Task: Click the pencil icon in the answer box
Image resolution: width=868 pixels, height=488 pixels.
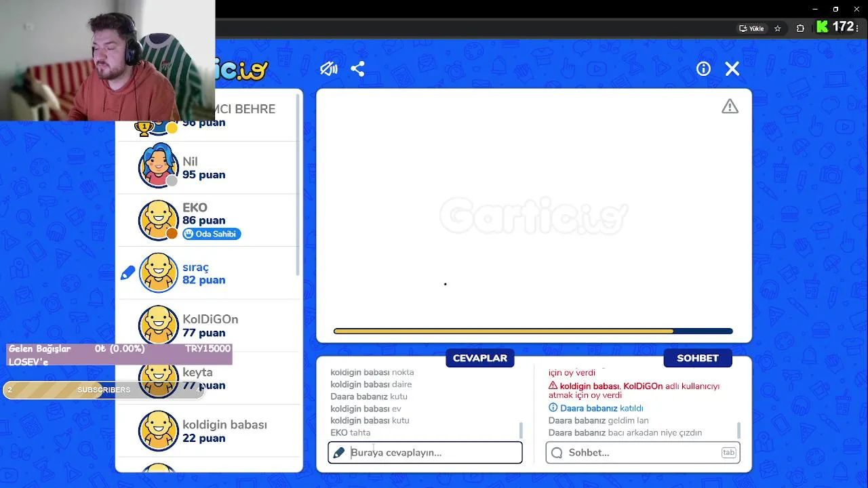Action: tap(339, 453)
